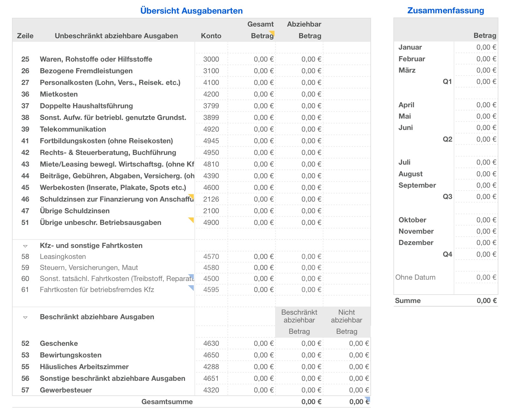Collapse the Kfz- und sonstige Fahrtkosten group
Image resolution: width=512 pixels, height=420 pixels.
point(25,246)
